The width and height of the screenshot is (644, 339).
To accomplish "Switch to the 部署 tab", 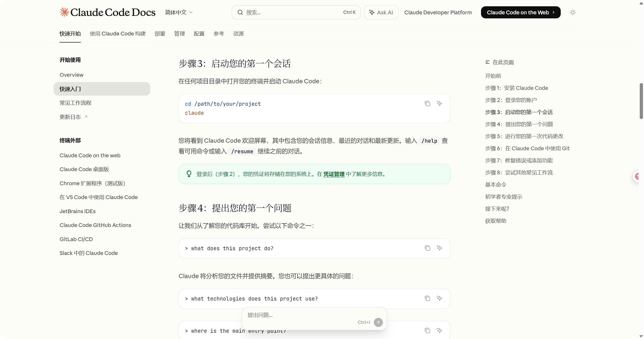I will (160, 33).
